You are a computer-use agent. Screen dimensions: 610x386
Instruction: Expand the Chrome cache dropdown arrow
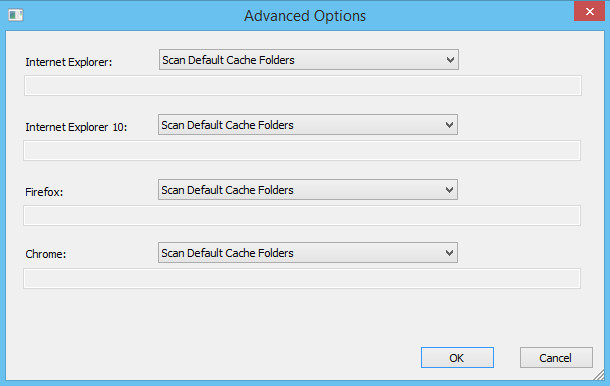pyautogui.click(x=449, y=253)
